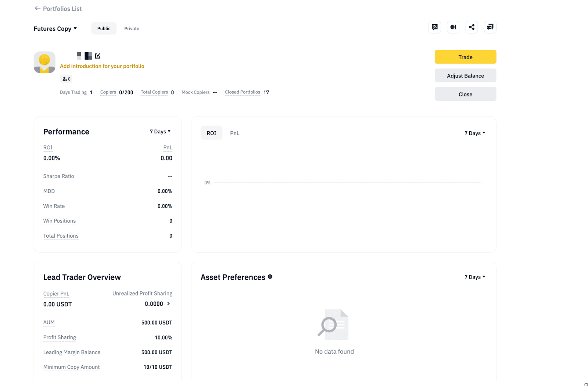Click the edit portfolio name pencil icon
Viewport: 588px width, 386px height.
pyautogui.click(x=98, y=56)
